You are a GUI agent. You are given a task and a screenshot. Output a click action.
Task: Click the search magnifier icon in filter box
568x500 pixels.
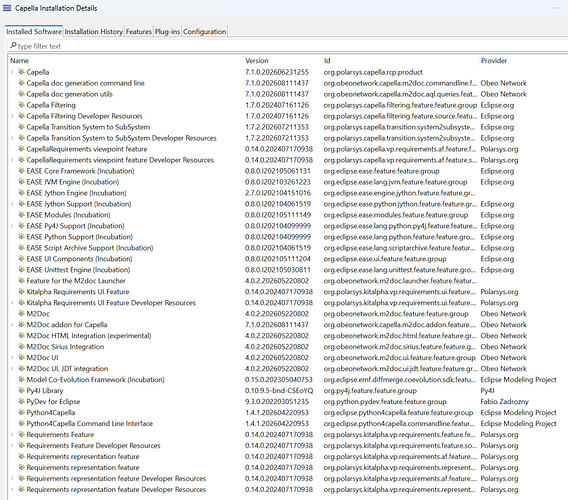pos(13,46)
